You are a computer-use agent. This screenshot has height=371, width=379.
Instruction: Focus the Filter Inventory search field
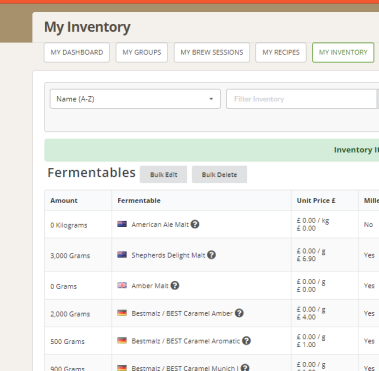tap(302, 99)
